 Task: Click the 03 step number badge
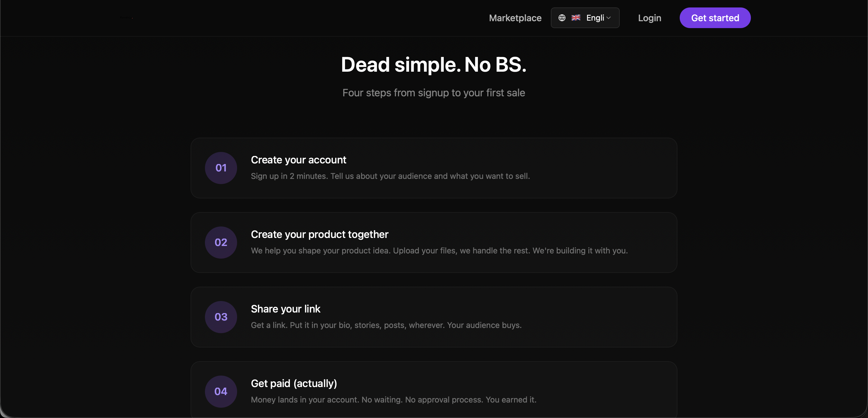tap(221, 317)
